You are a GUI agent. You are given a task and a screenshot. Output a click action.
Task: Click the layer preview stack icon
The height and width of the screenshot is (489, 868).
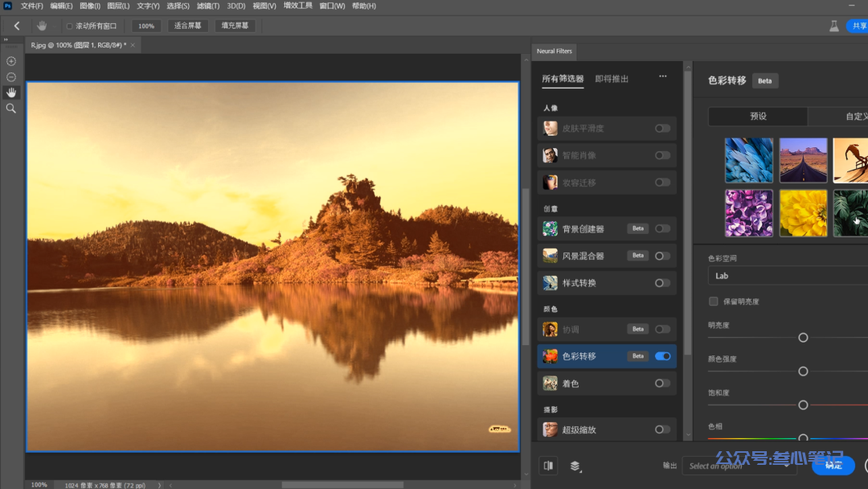pos(575,466)
